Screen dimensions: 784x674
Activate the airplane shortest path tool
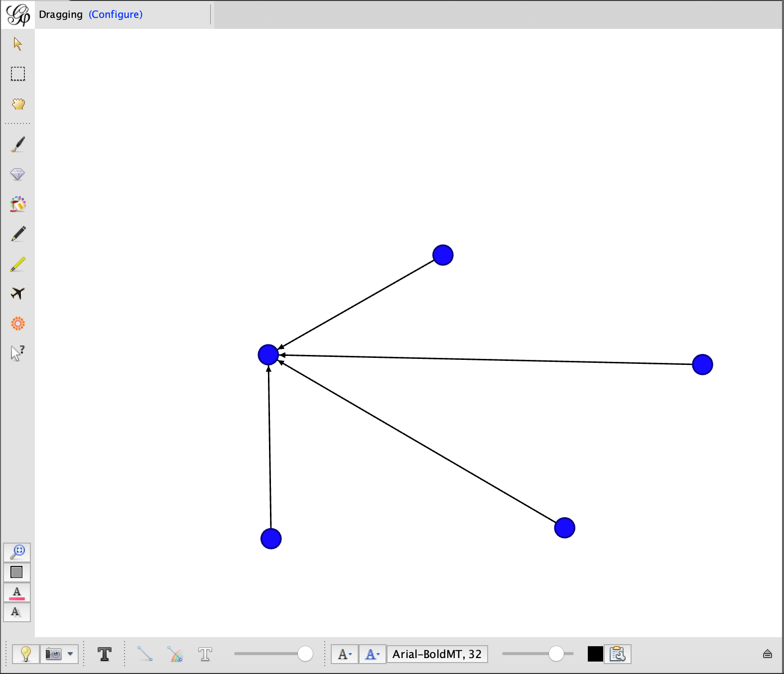(17, 293)
